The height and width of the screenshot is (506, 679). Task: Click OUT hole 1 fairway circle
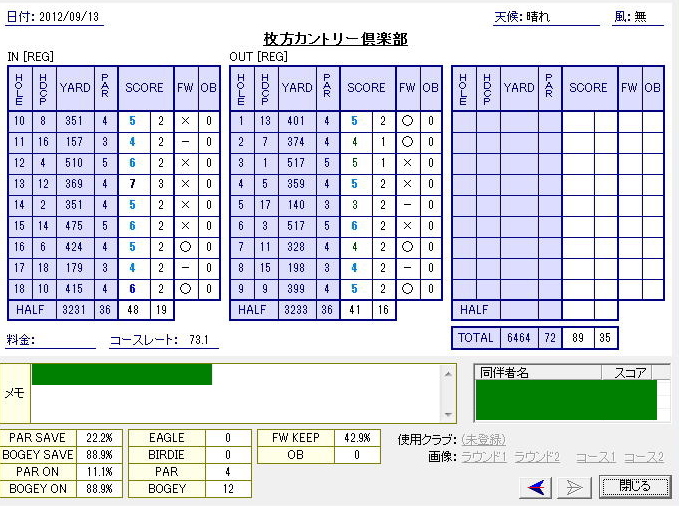(407, 121)
